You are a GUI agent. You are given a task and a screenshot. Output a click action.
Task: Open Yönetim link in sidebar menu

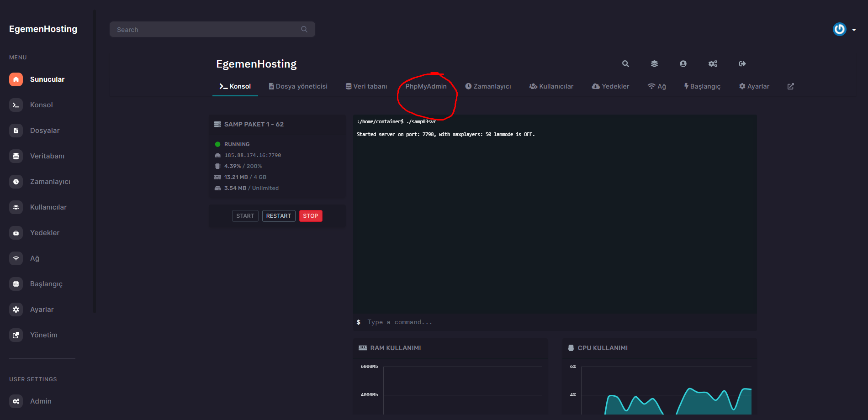tap(44, 335)
